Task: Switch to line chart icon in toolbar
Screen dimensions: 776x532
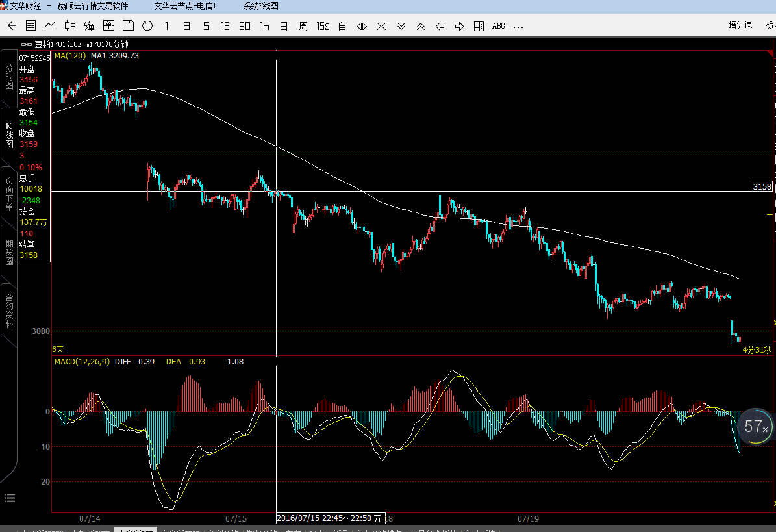Action: (50, 26)
